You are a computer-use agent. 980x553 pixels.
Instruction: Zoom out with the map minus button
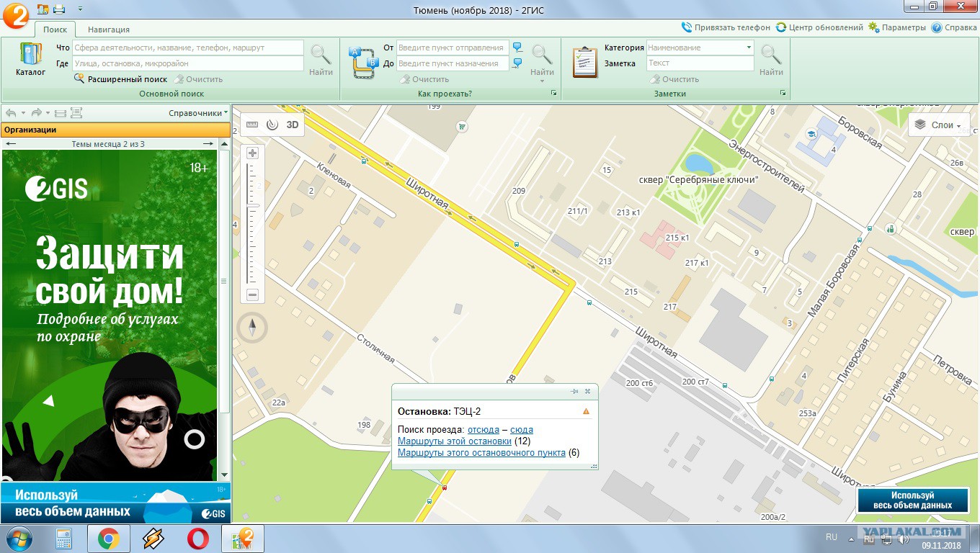(x=252, y=295)
